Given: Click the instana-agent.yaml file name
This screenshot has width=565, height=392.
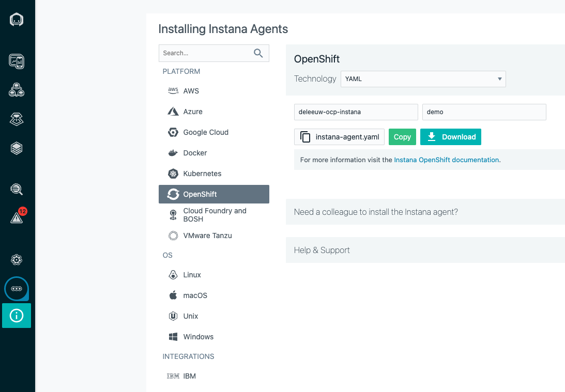Looking at the screenshot, I should coord(347,137).
